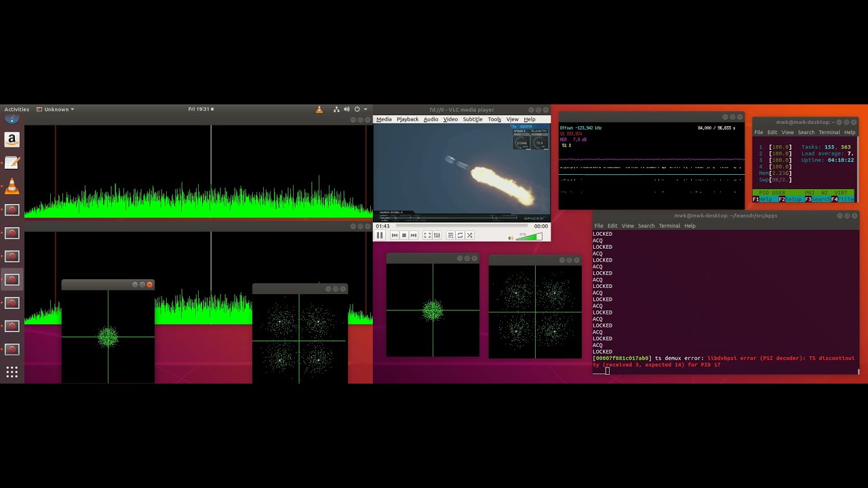Viewport: 868px width, 488px height.
Task: Open the VLC Tools menu
Action: 494,119
